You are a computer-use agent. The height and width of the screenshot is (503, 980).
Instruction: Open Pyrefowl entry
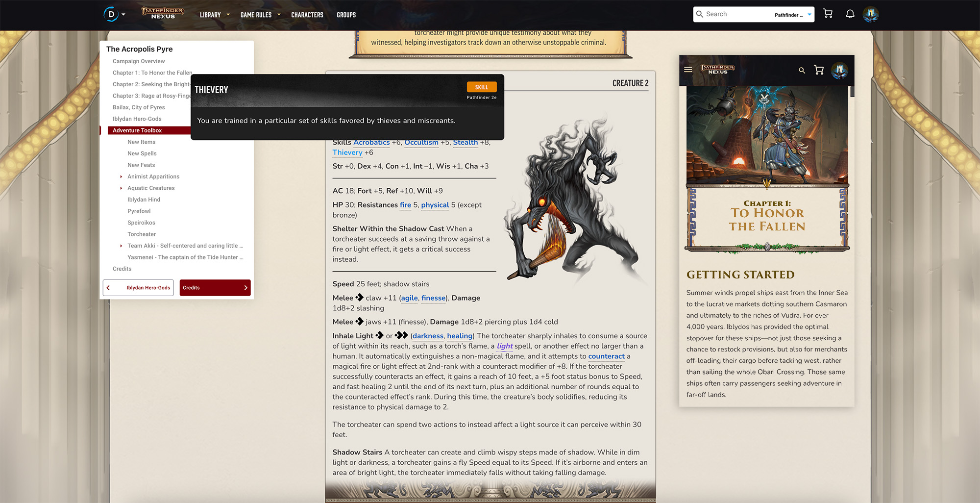[x=139, y=211]
